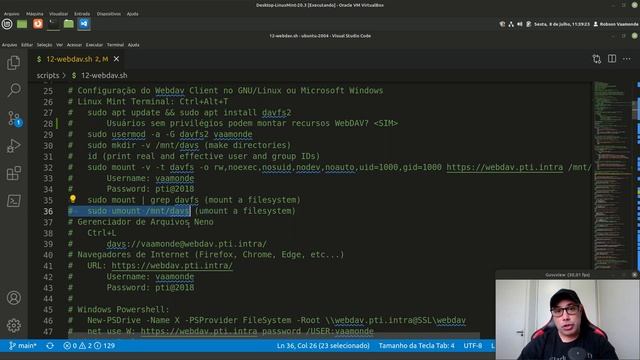The image size is (640, 360).
Task: Close the 12-webdav.sh tab
Action: point(116,59)
